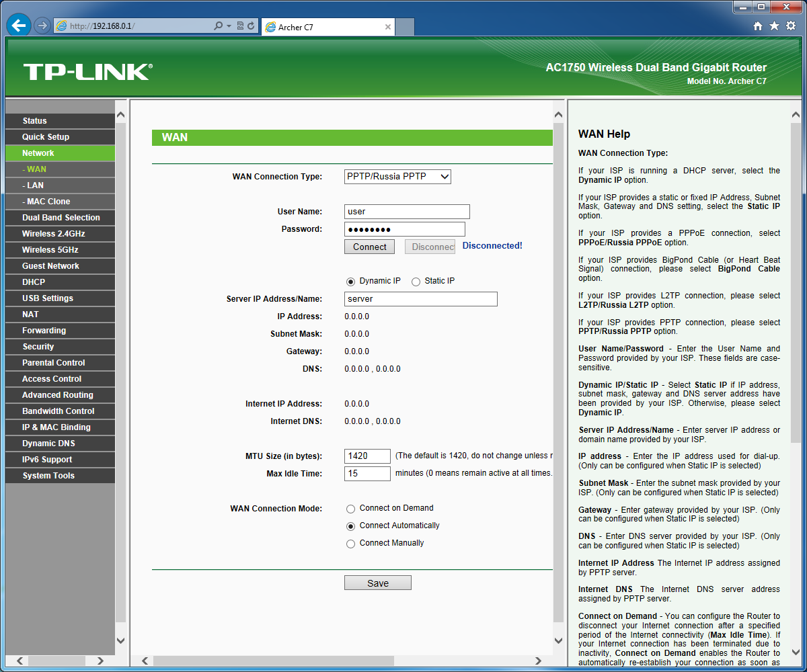
Task: Open the Guest Network menu
Action: coord(60,266)
